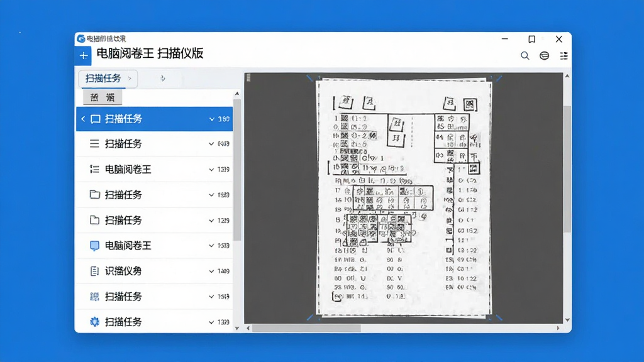The image size is (644, 362).
Task: Click sidebar scrollbar down arrow
Action: coord(237,328)
